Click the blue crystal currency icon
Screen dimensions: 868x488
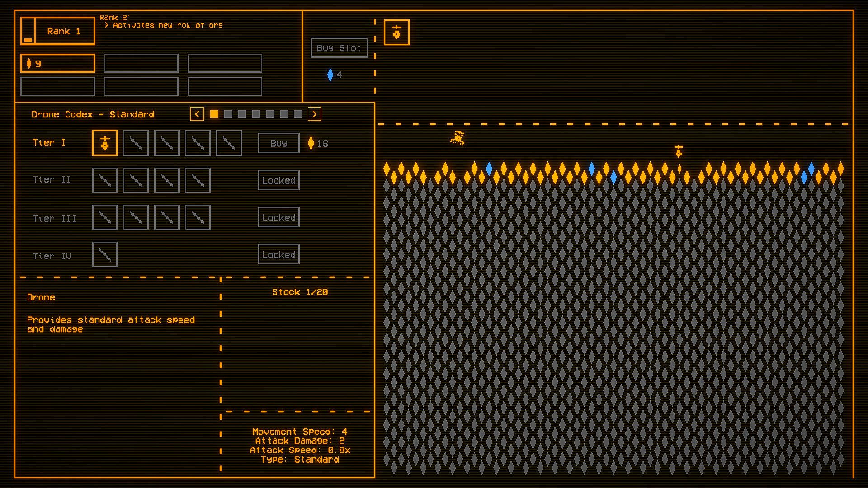click(330, 75)
